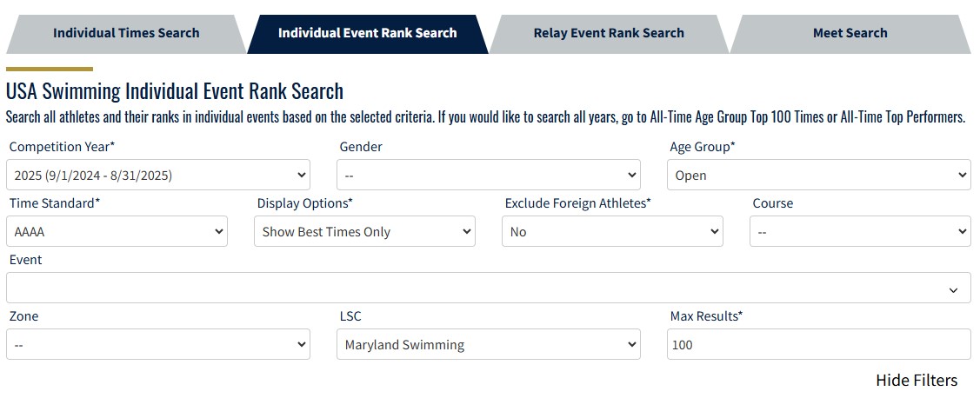Expand the Exclude Foreign Athletes dropdown
The image size is (980, 398).
point(612,232)
